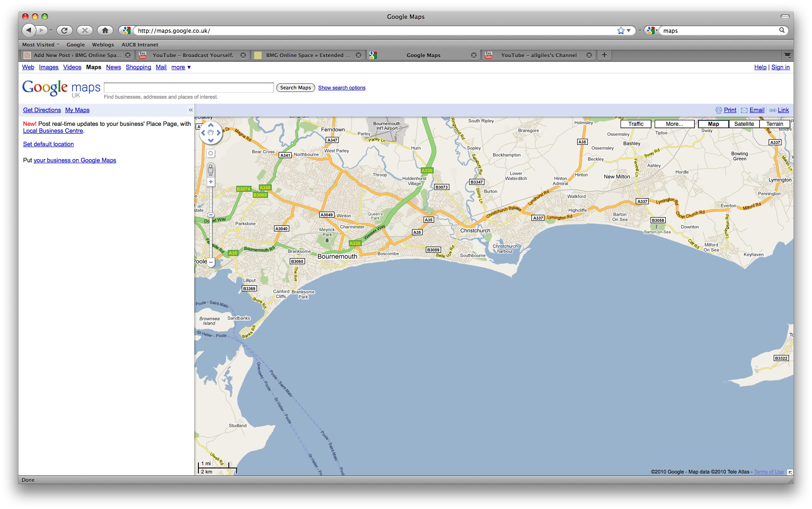812x509 pixels.
Task: Zoom out with the minus button
Action: click(211, 262)
